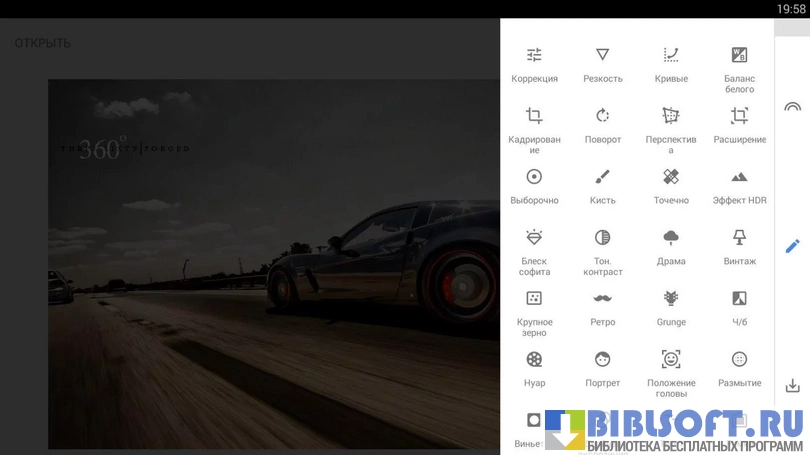This screenshot has width=810, height=455.
Task: Select the Кисть brush tool
Action: coord(602,186)
